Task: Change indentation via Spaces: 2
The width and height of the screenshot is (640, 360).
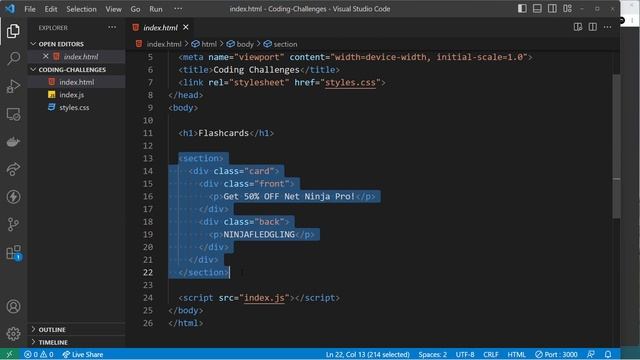Action: [x=433, y=354]
